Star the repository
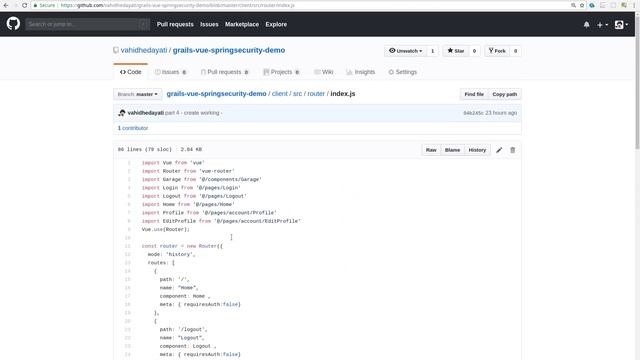The width and height of the screenshot is (640, 360). tap(456, 51)
